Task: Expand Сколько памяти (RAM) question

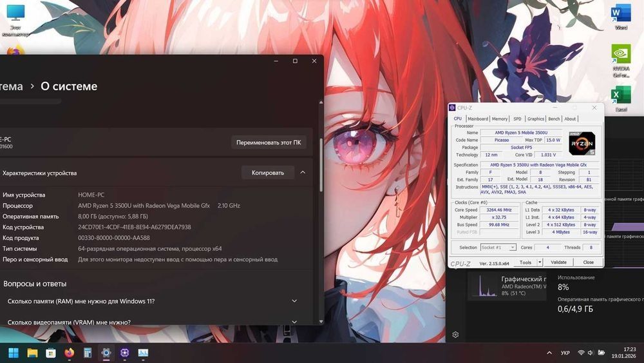Action: pyautogui.click(x=294, y=301)
